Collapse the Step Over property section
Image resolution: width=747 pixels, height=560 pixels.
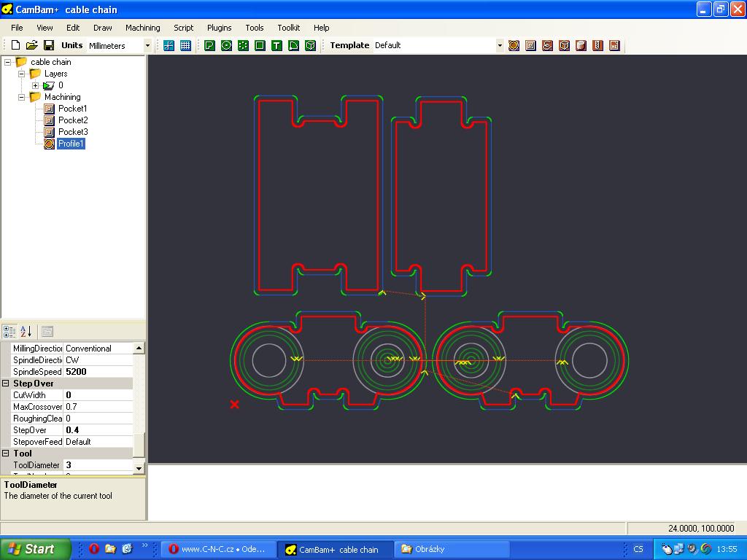tap(6, 384)
